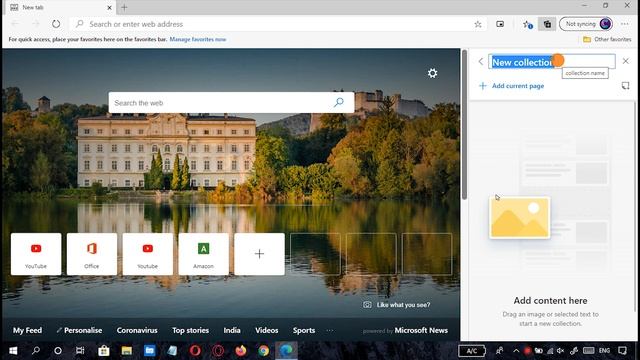Open taskbar Search
This screenshot has height=360, width=640.
click(36, 351)
